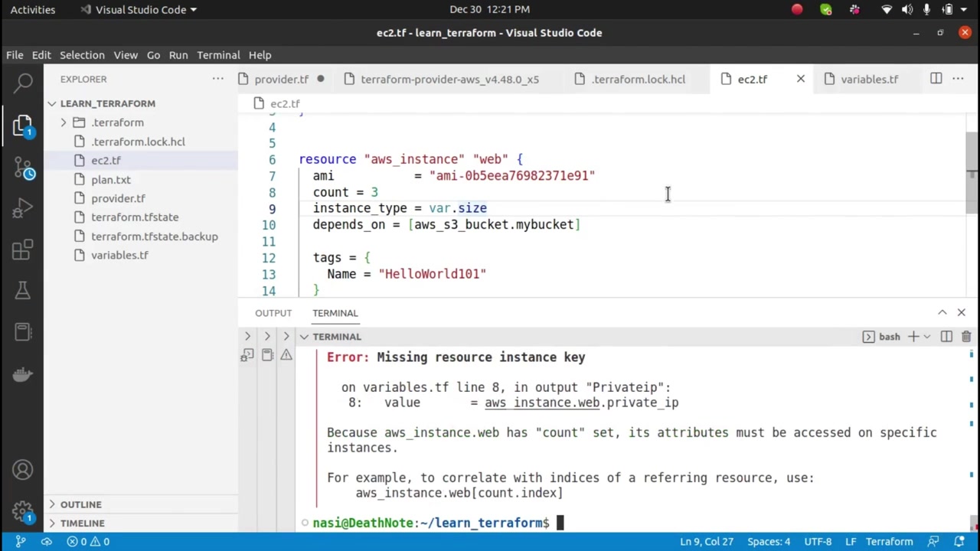Open the Extensions view
980x551 pixels.
[x=22, y=249]
